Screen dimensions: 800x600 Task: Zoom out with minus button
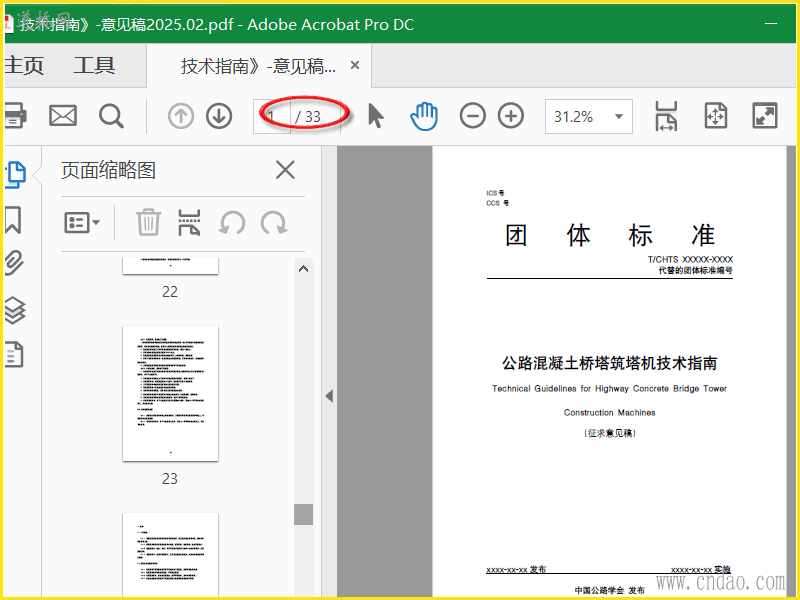472,116
